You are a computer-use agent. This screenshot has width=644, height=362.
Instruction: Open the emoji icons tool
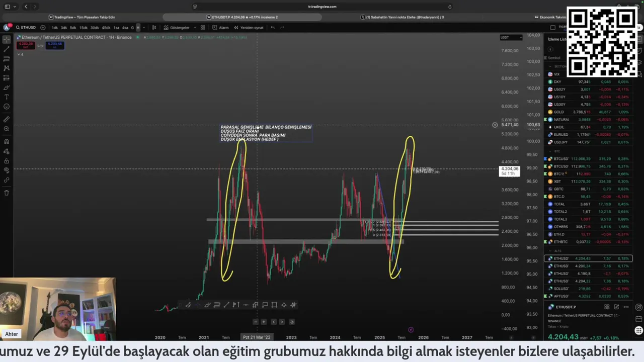tap(7, 107)
